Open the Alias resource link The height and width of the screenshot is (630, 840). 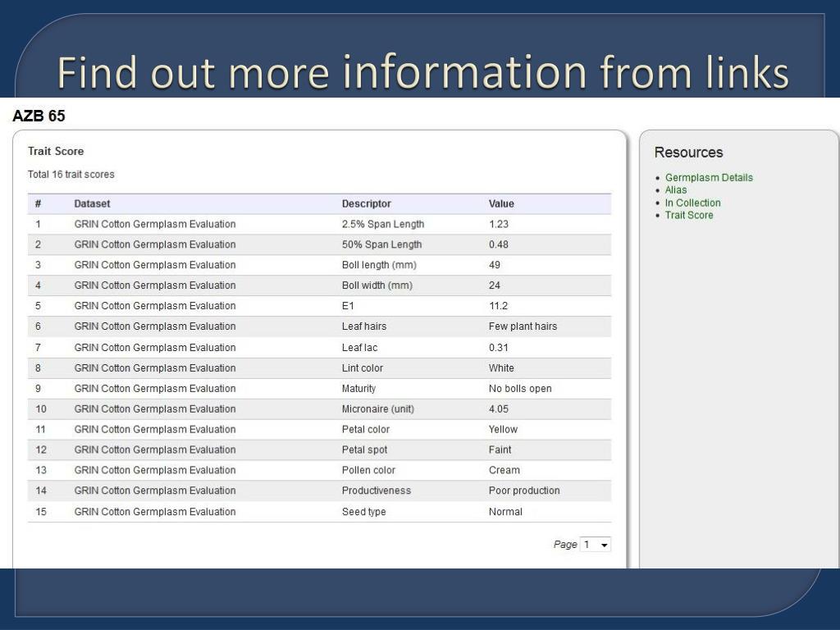676,189
